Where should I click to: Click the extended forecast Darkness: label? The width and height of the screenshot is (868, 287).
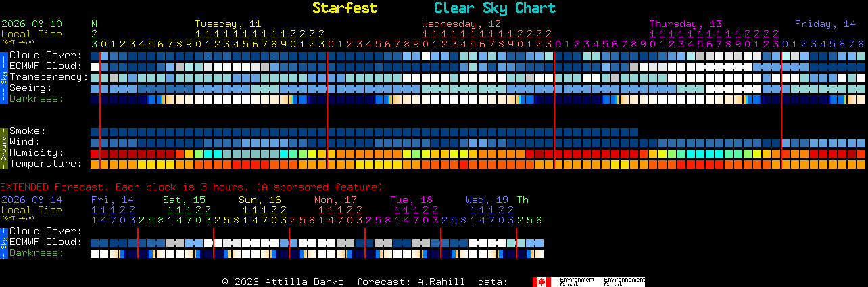(37, 253)
